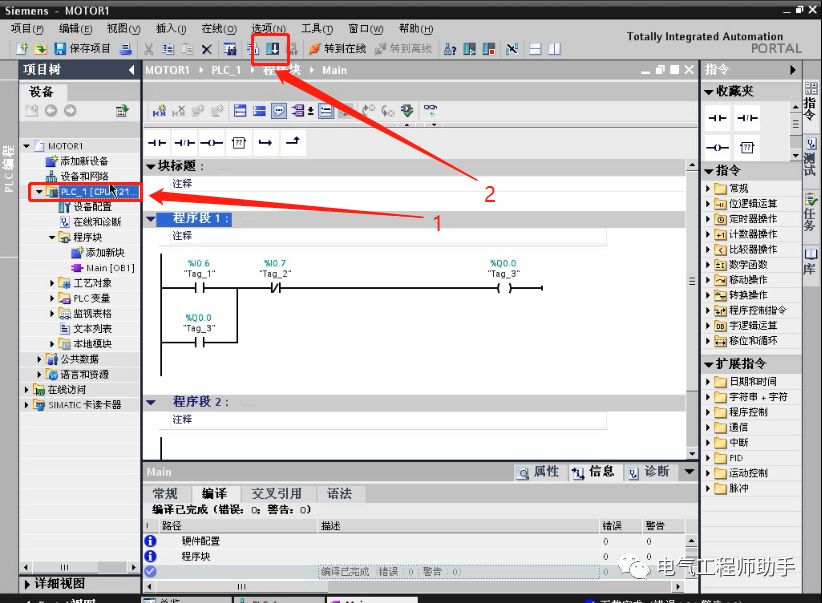The height and width of the screenshot is (603, 822).
Task: Click 添加新块 in project tree
Action: pos(99,253)
